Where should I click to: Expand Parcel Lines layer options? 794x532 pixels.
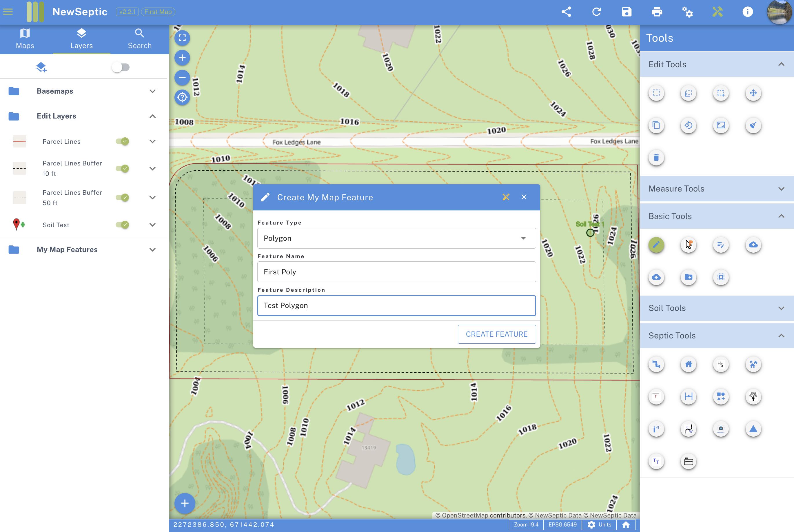(152, 141)
